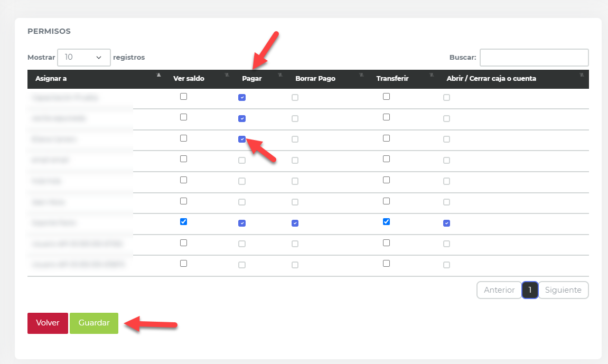
Task: Uncheck the only checked Ver saldo checkbox
Action: (183, 222)
